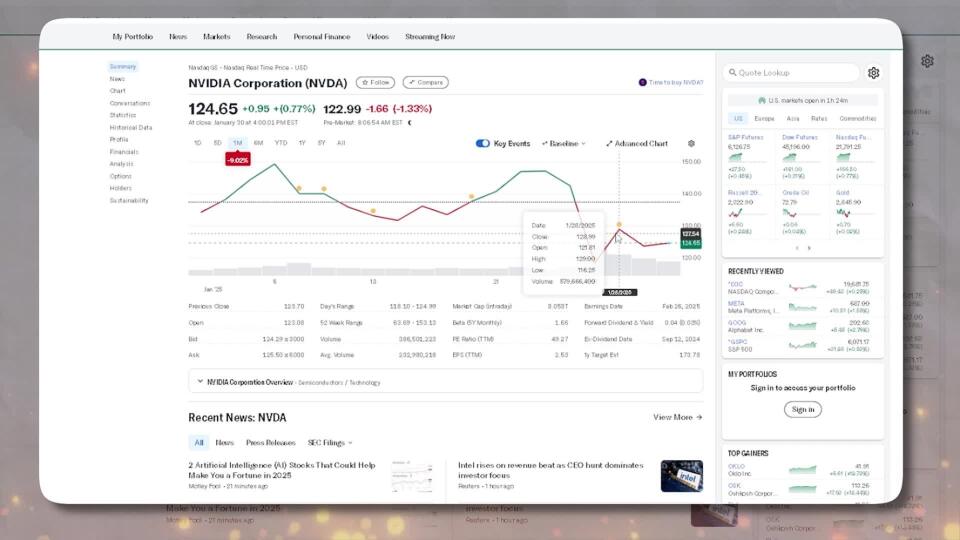Select the Summary sidebar item
Screen dimensions: 960x540
(123, 67)
